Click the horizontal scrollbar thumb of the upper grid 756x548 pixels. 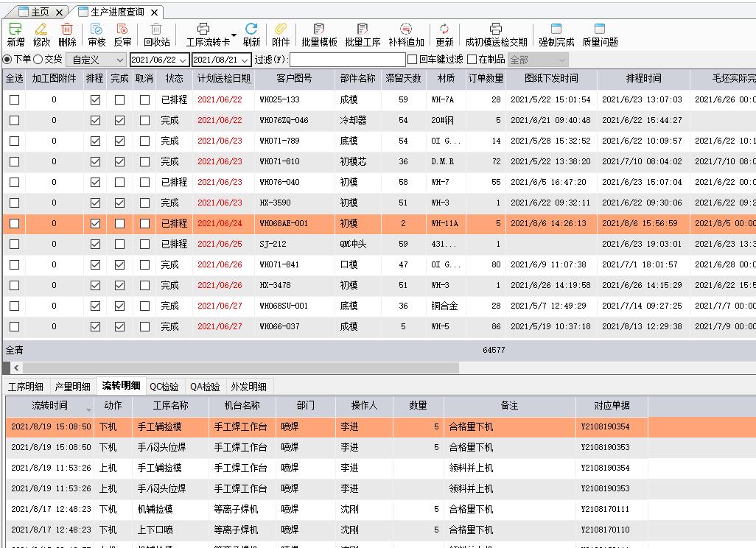tap(240, 368)
